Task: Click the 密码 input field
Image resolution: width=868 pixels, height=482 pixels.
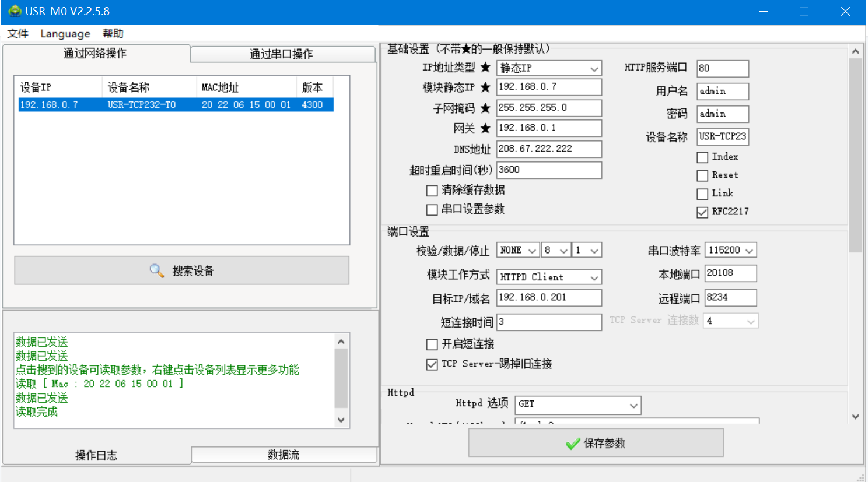Action: point(723,114)
